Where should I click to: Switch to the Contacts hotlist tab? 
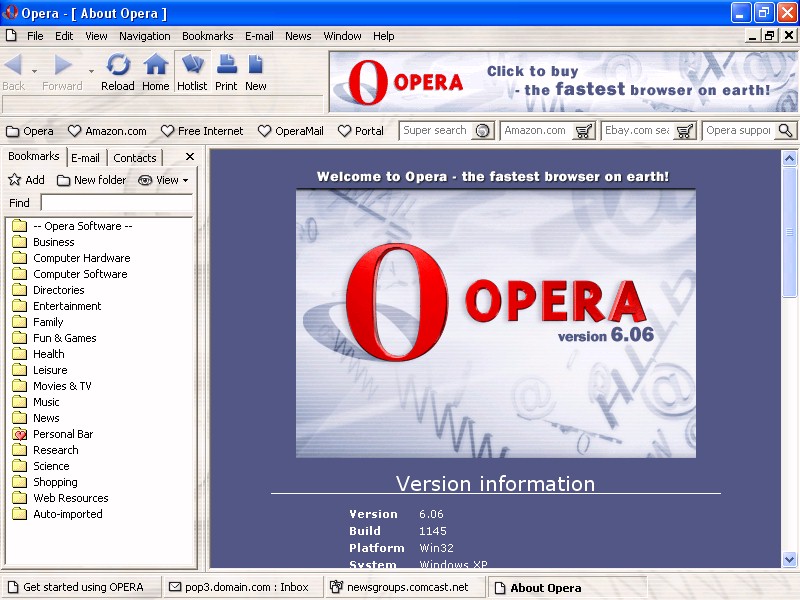pos(135,158)
